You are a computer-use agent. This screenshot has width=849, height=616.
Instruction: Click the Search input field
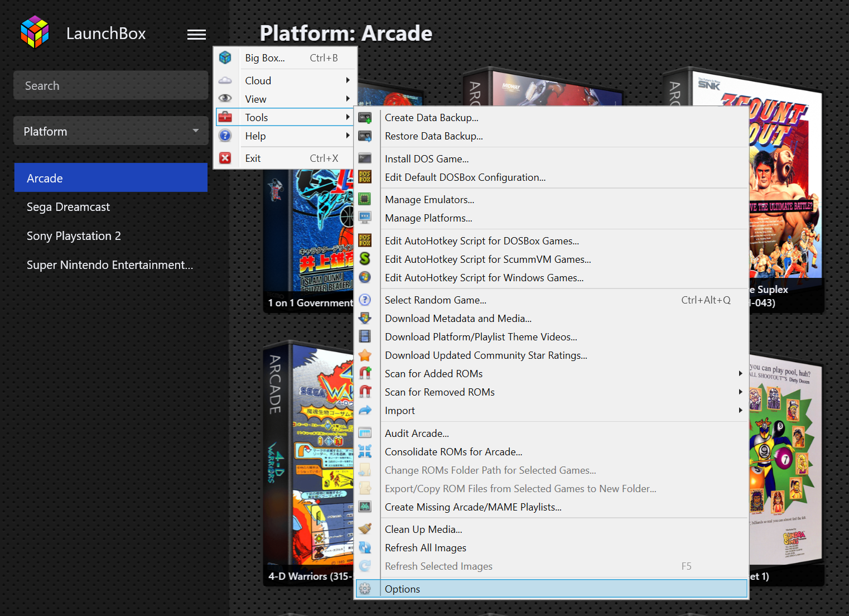110,85
